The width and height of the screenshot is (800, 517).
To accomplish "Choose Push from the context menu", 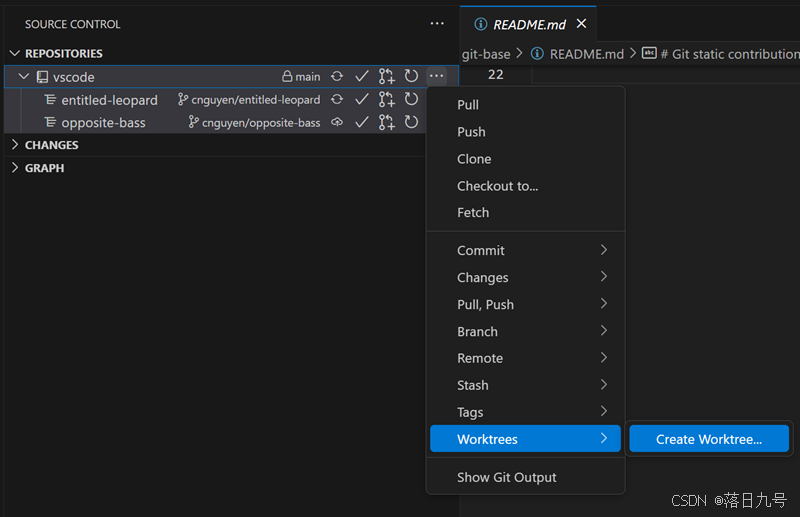I will tap(526, 132).
